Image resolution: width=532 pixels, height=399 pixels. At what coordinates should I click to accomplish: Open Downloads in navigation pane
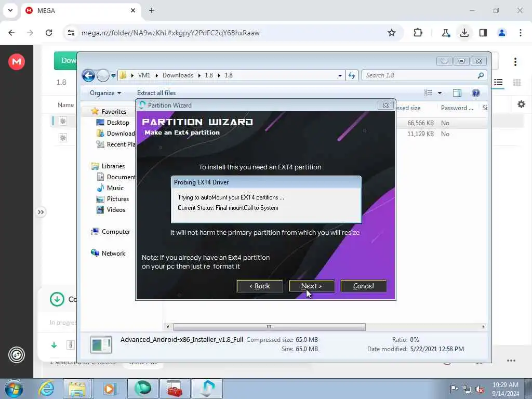tap(115, 134)
